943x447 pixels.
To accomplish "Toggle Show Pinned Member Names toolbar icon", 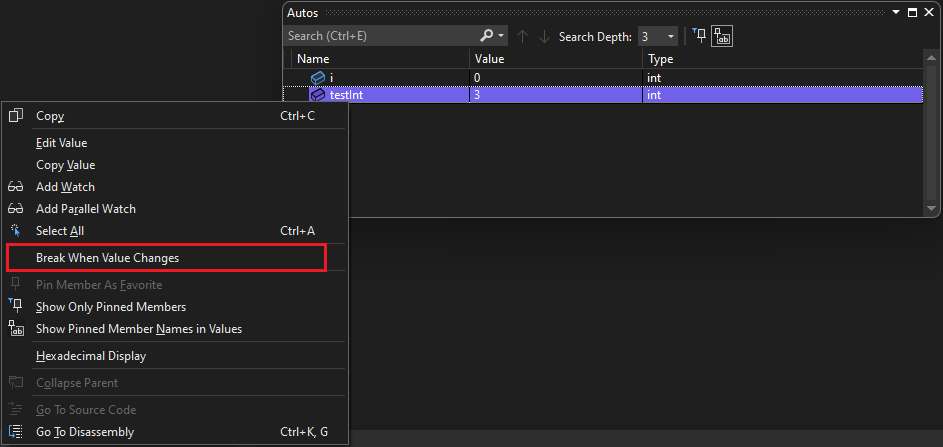I will point(722,36).
